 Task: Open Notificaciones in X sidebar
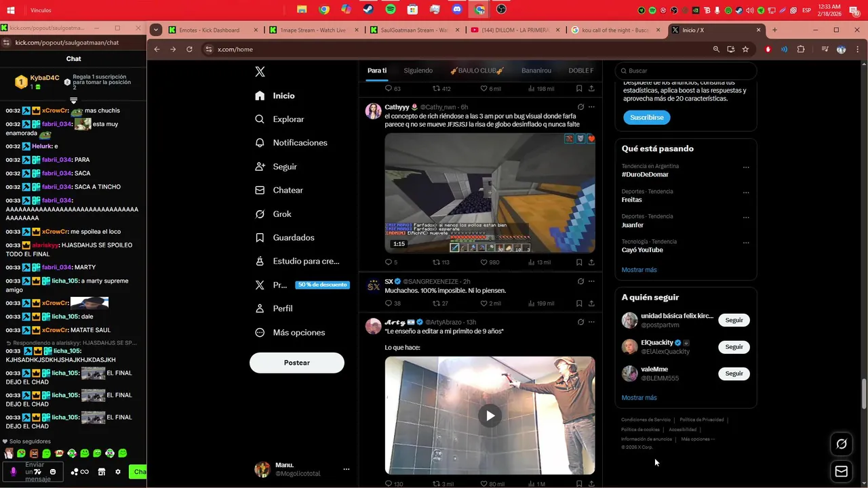[x=292, y=143]
